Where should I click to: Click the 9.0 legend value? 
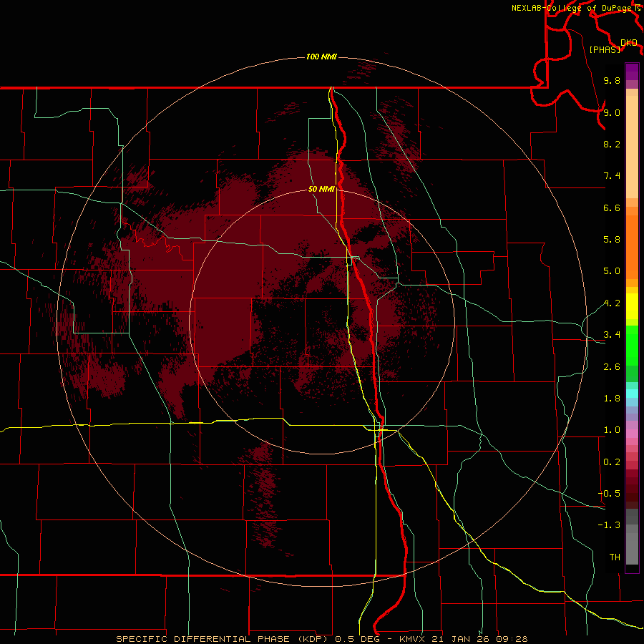[x=612, y=112]
